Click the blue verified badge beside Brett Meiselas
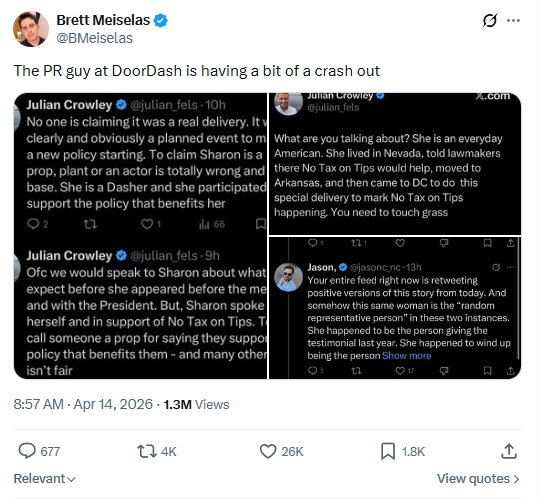 (x=160, y=20)
